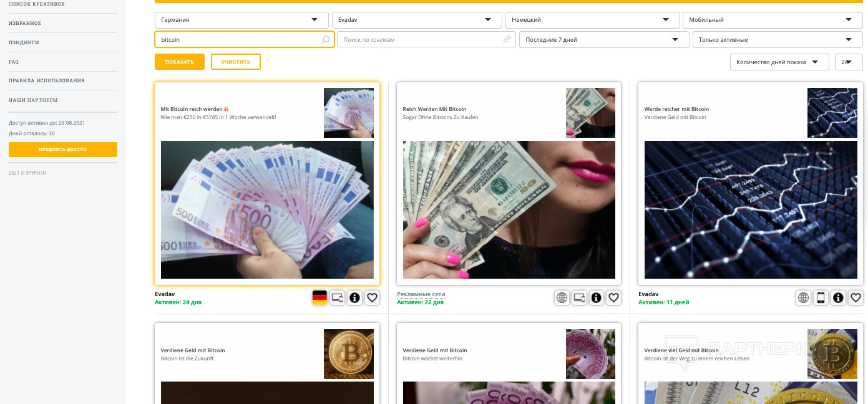Click the Очистить button
868x404 pixels.
(236, 62)
